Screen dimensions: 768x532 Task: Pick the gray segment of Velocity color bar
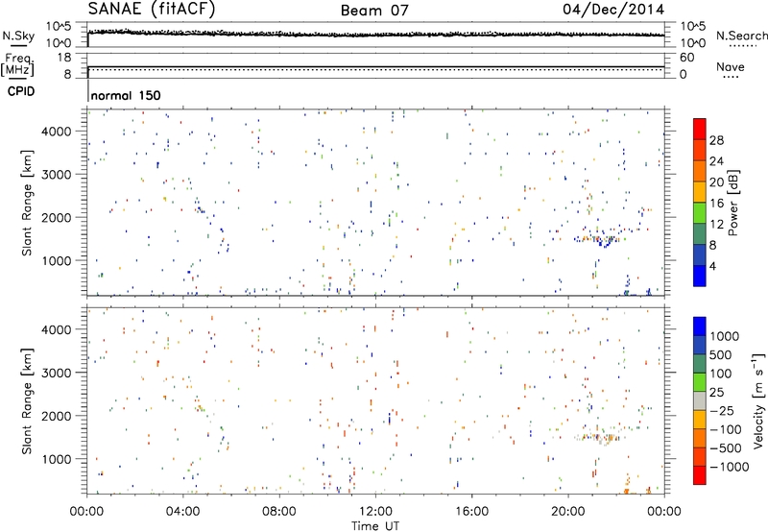click(700, 400)
